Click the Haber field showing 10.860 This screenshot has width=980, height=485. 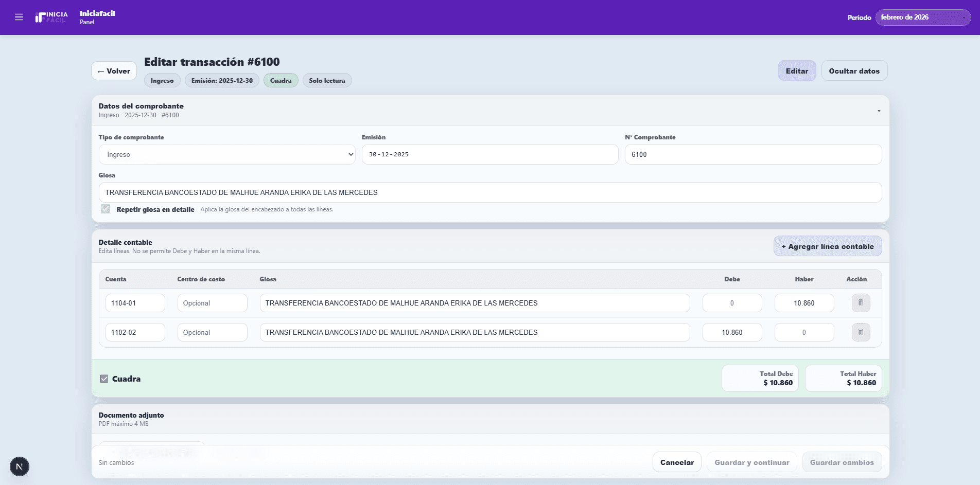(804, 303)
